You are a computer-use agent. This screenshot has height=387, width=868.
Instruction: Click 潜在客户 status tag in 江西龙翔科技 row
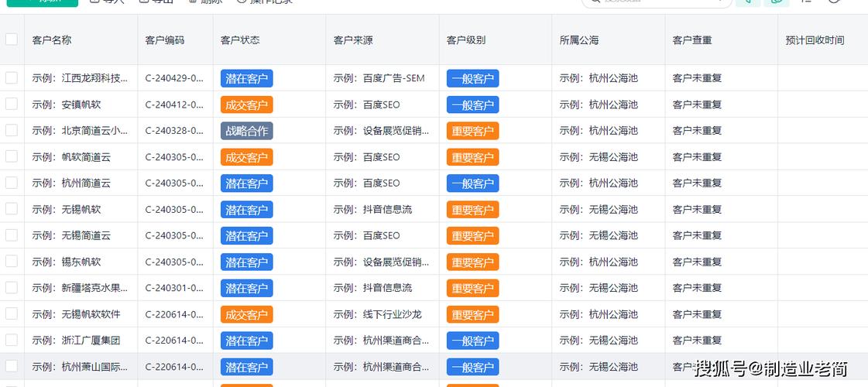[x=247, y=79]
